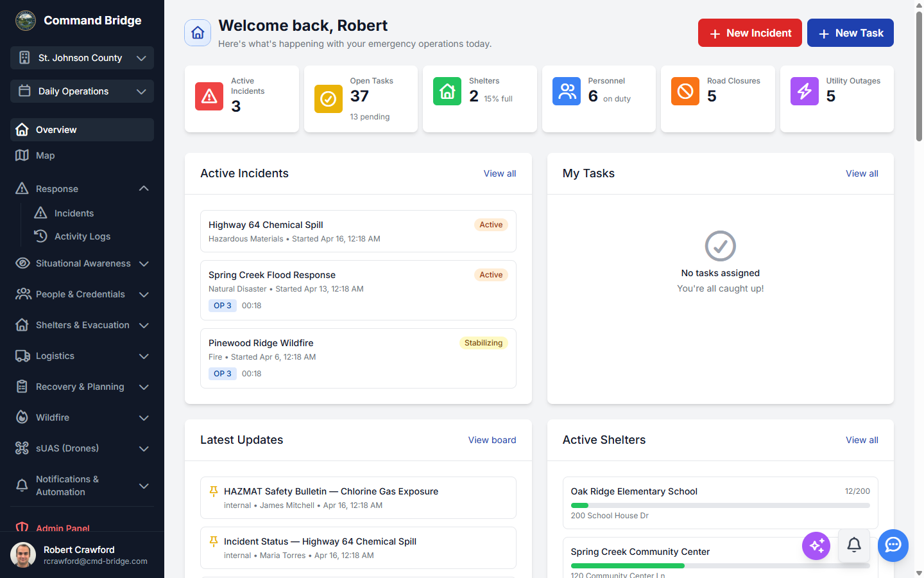
Task: Click the green Shelters house icon
Action: [447, 91]
